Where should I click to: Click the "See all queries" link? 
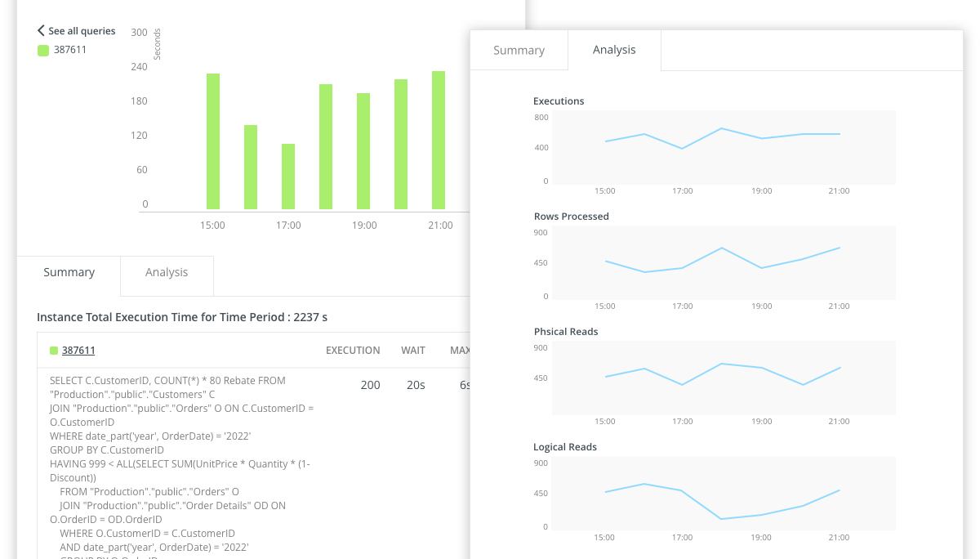82,30
